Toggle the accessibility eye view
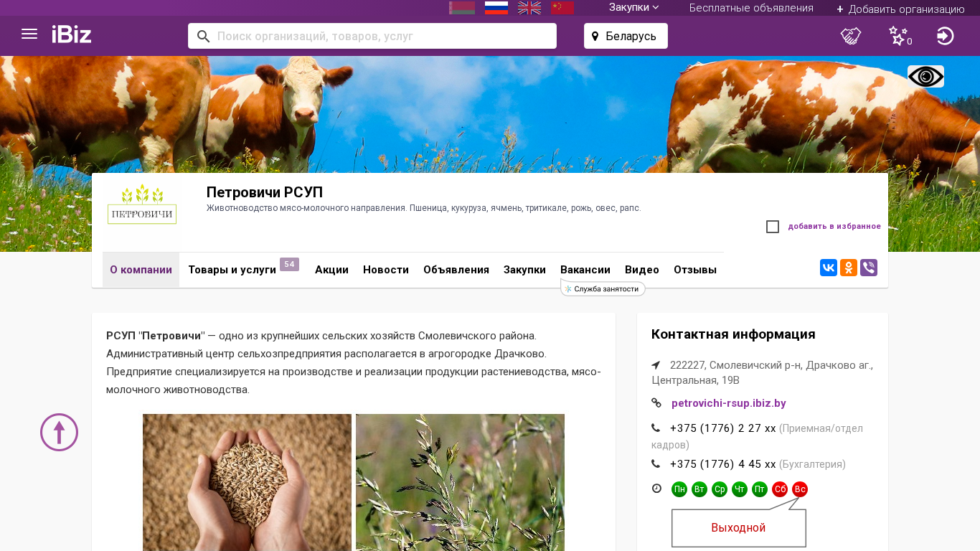Viewport: 980px width, 551px height. [x=925, y=77]
